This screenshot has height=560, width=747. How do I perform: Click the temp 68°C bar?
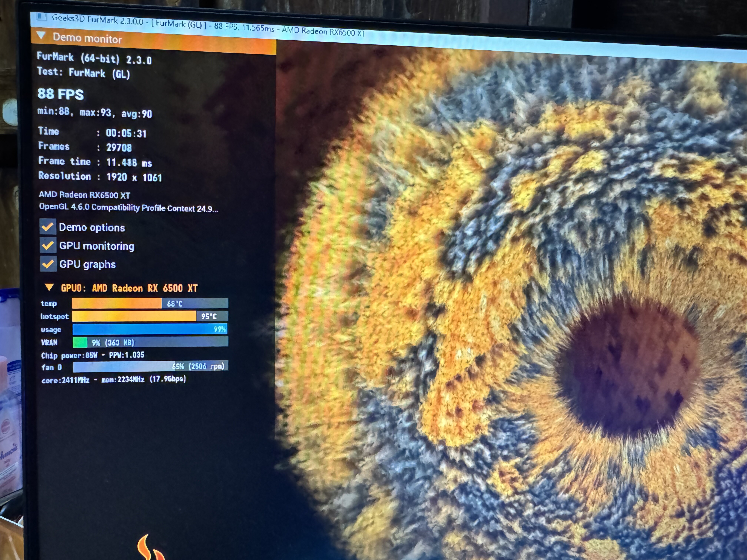(x=150, y=303)
